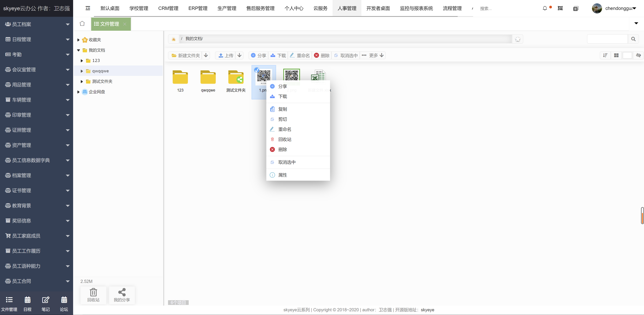Click the New Folder (新建文件夹) button
This screenshot has height=315, width=644.
[185, 55]
